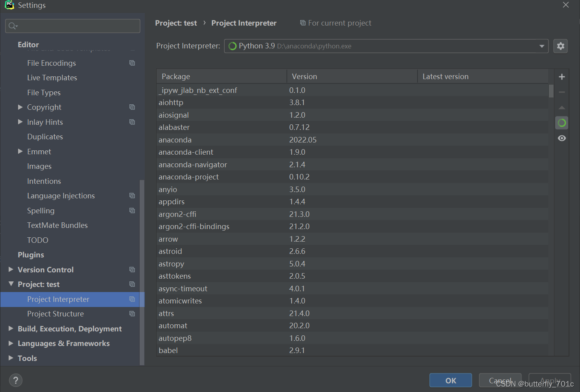Select the autopep8 package row
580x392 pixels.
pyautogui.click(x=352, y=338)
